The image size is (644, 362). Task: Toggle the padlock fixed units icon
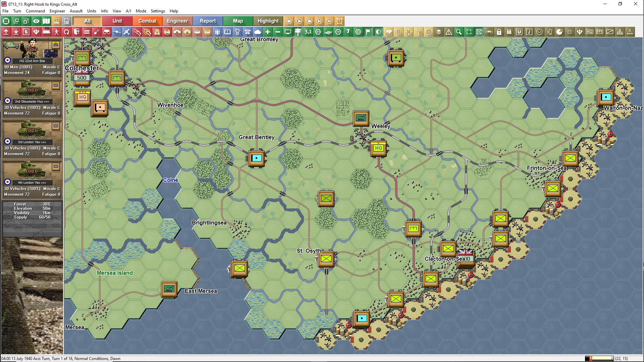pyautogui.click(x=499, y=32)
